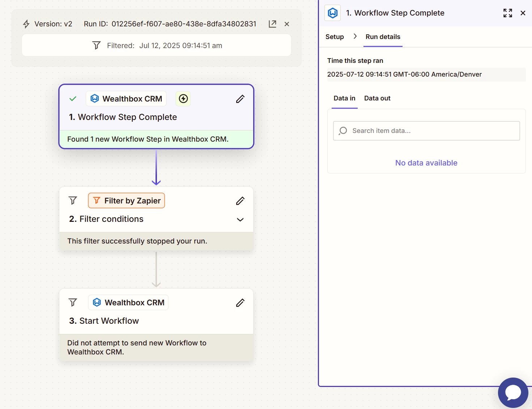Focus the Search item data field
The height and width of the screenshot is (409, 532).
coord(426,131)
